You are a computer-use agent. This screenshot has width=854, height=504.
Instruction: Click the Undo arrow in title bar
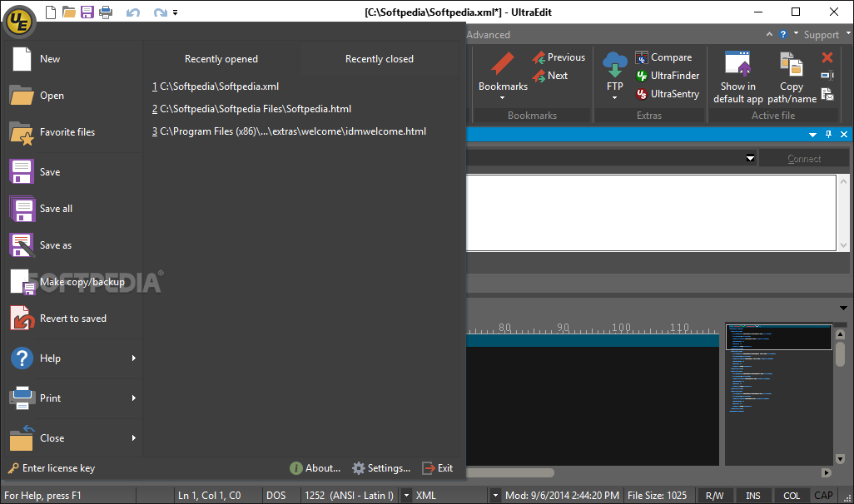tap(133, 12)
